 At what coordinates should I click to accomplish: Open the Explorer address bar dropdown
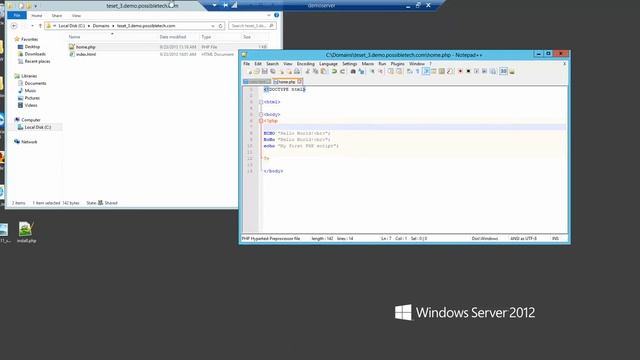click(213, 26)
